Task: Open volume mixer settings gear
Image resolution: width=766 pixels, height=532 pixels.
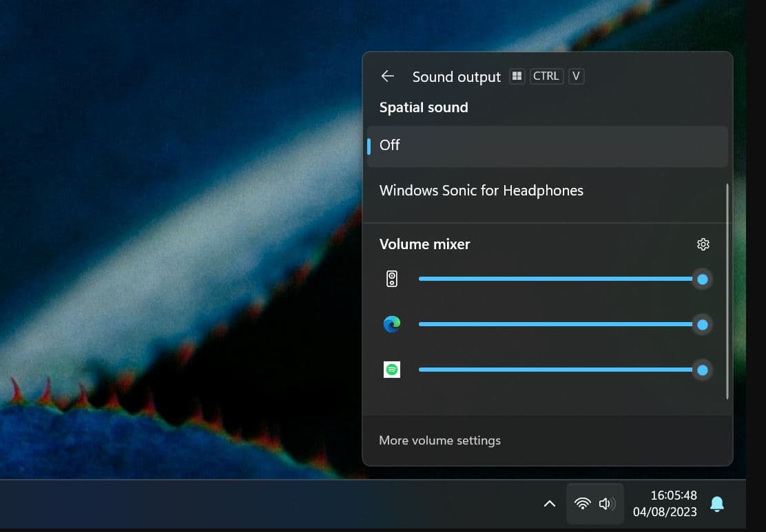Action: (x=703, y=244)
